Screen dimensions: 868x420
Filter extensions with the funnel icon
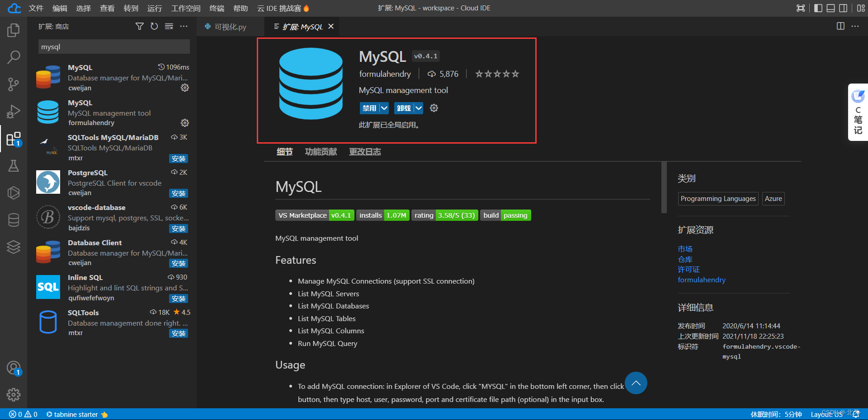click(x=140, y=26)
